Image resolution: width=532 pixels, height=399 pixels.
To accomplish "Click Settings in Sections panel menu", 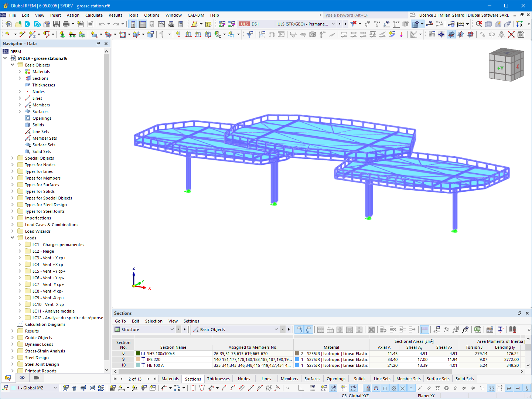I will point(191,321).
